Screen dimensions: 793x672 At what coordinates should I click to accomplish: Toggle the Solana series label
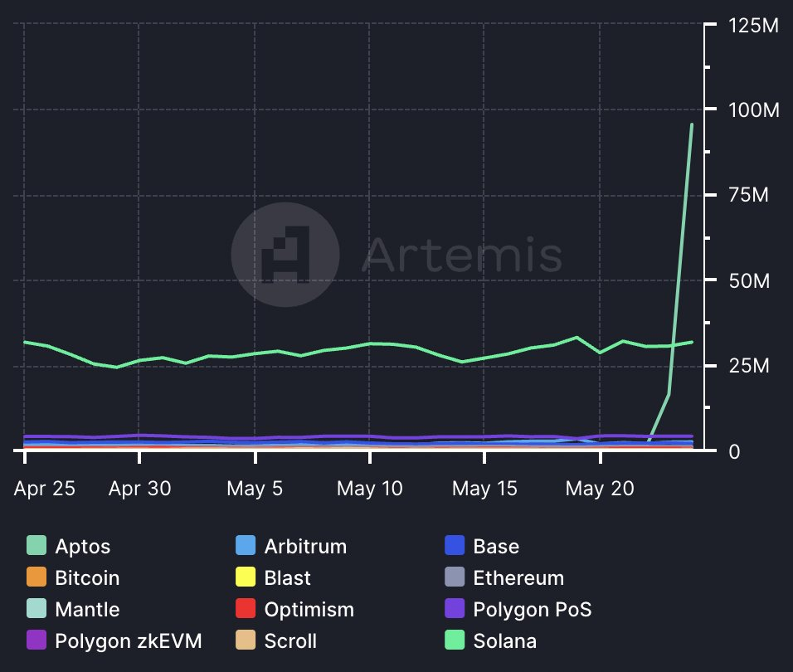click(504, 641)
